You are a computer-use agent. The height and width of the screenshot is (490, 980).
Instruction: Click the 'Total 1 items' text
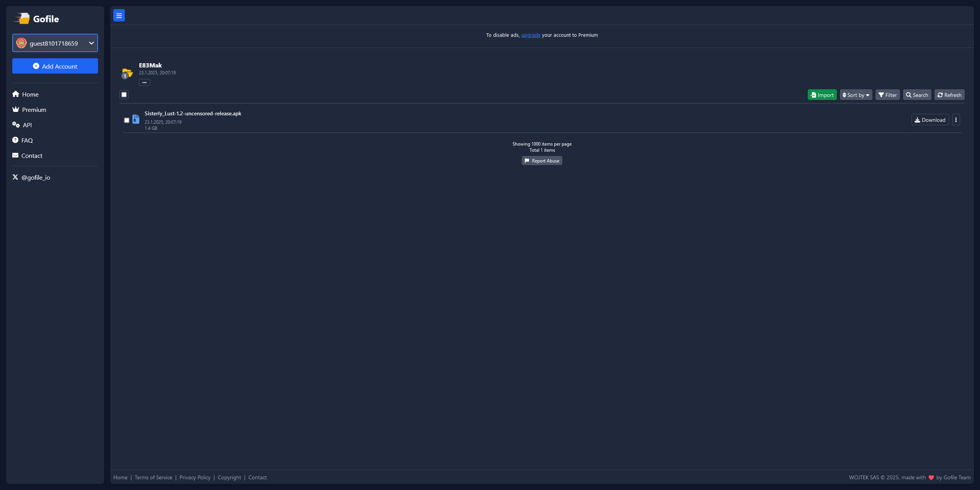point(542,150)
